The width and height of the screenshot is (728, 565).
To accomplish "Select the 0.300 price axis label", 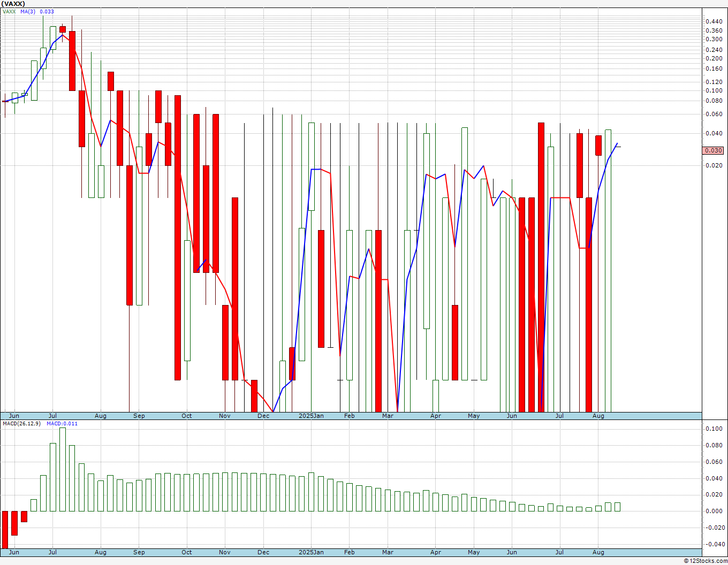I will 714,39.
